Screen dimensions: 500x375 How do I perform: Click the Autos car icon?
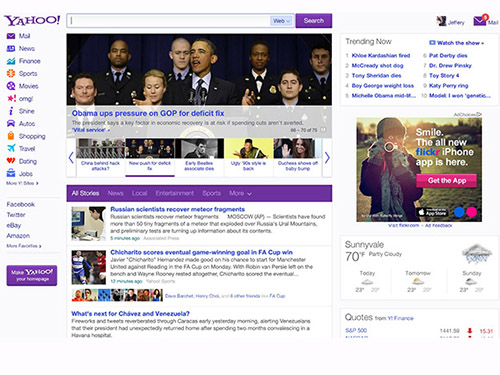[11, 124]
